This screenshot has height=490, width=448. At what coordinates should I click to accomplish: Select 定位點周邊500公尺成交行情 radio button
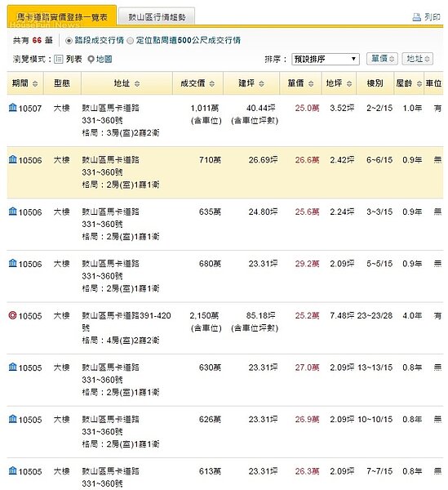tap(131, 41)
